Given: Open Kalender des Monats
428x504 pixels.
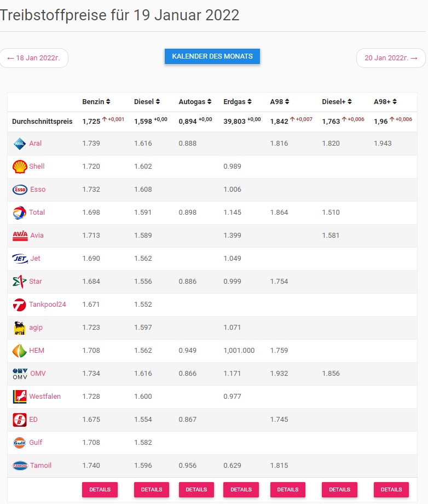Looking at the screenshot, I should tap(212, 56).
